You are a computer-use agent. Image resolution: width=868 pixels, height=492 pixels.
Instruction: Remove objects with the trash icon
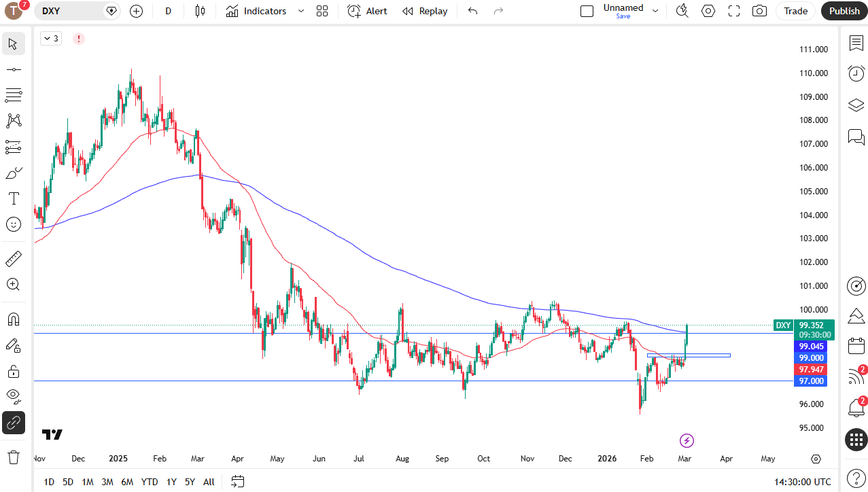13,457
